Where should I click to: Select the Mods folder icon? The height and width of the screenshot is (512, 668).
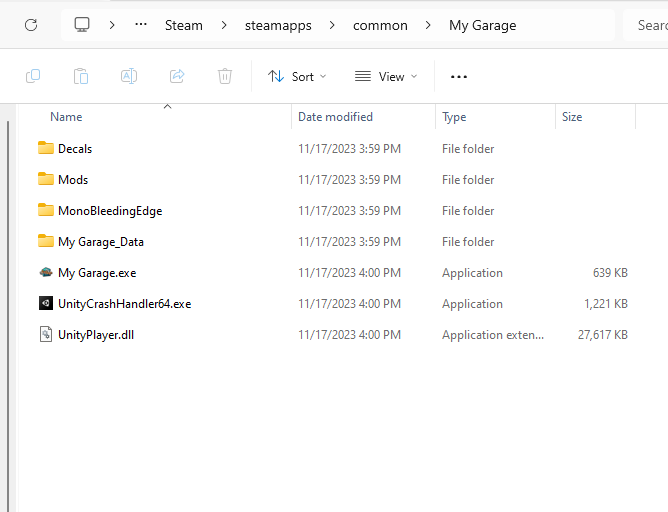tap(46, 179)
